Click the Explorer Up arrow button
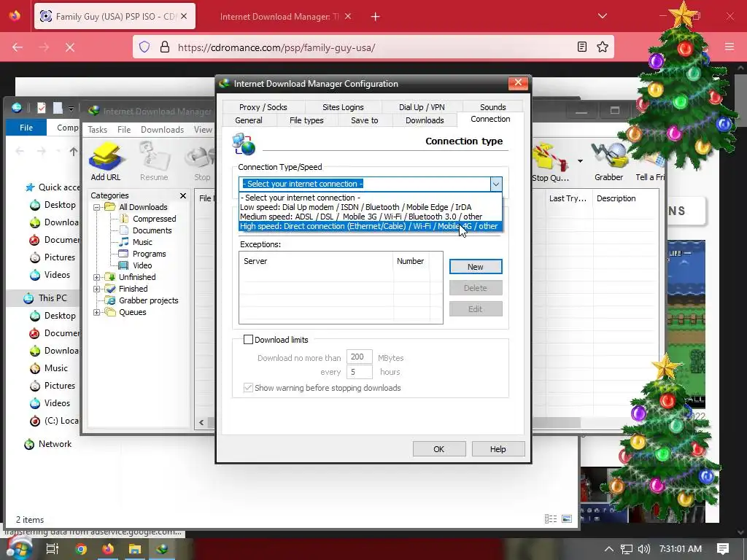The image size is (747, 560). 74,152
